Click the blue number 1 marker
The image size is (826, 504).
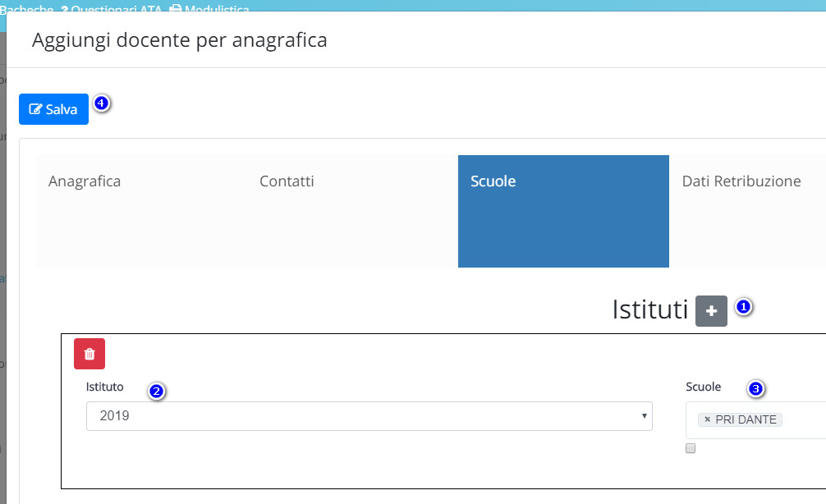743,306
